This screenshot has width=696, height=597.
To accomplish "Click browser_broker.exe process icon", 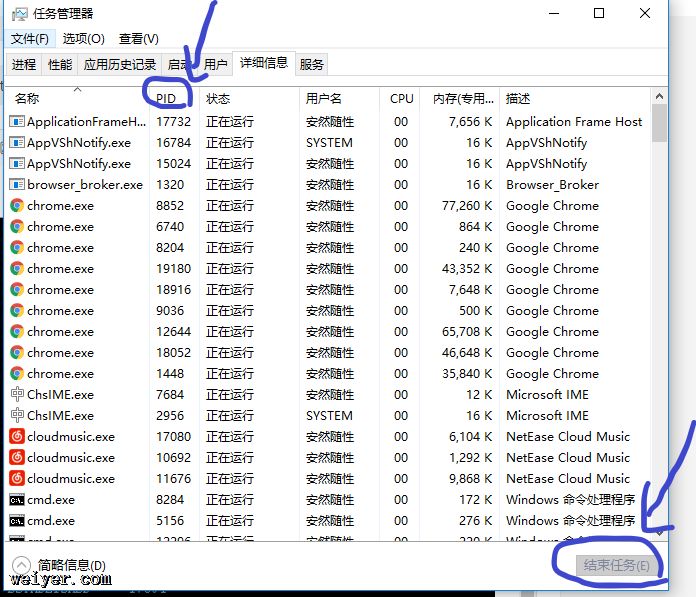I will point(17,184).
